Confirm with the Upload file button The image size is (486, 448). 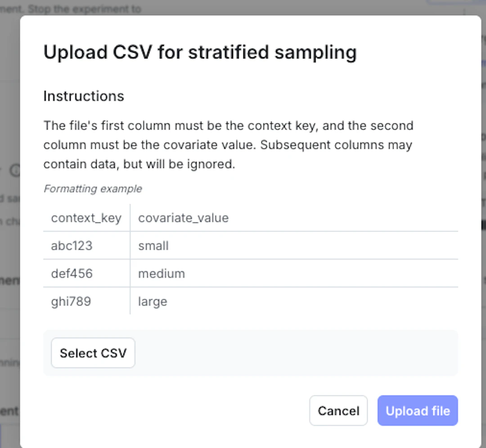click(x=418, y=411)
